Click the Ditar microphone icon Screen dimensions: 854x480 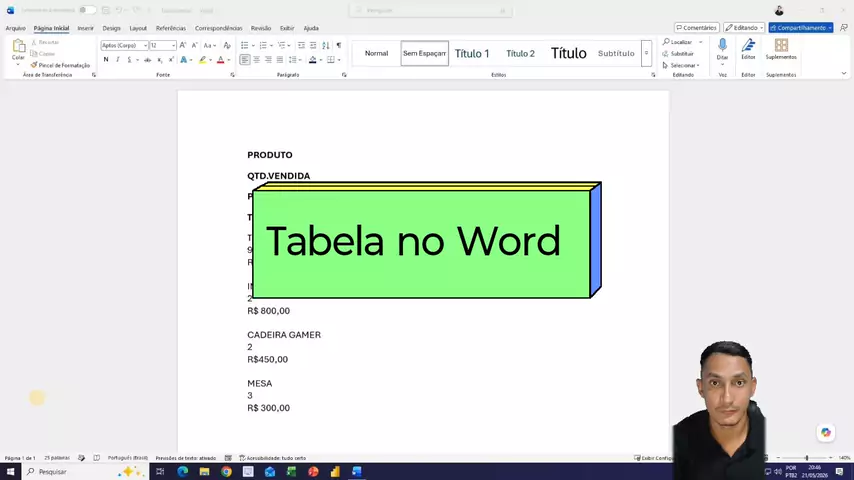tap(722, 46)
